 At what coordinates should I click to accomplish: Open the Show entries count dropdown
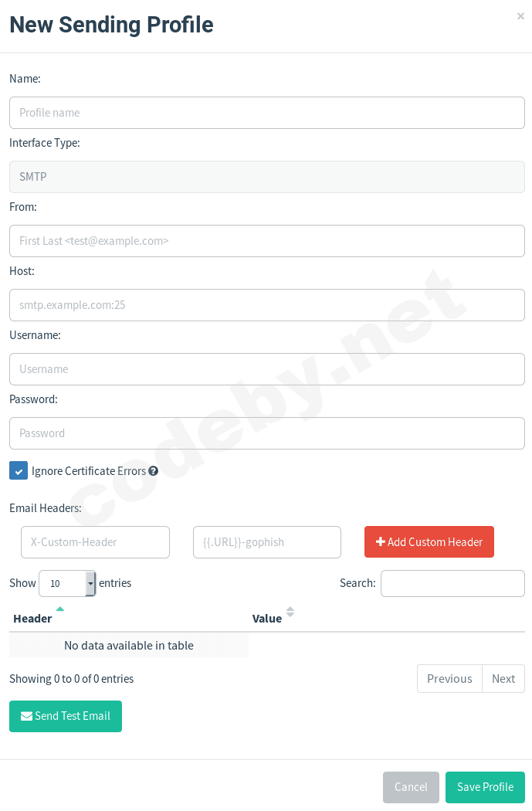pos(67,584)
